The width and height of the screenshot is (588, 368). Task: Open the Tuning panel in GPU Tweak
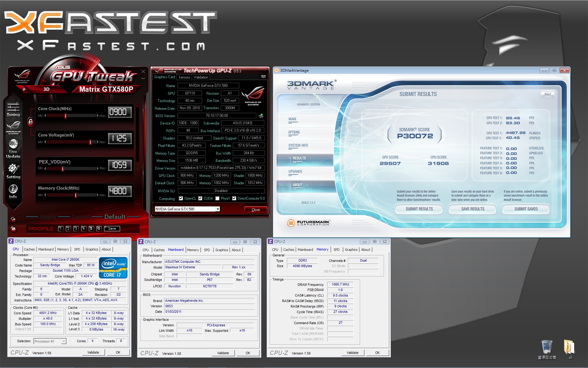(x=13, y=109)
